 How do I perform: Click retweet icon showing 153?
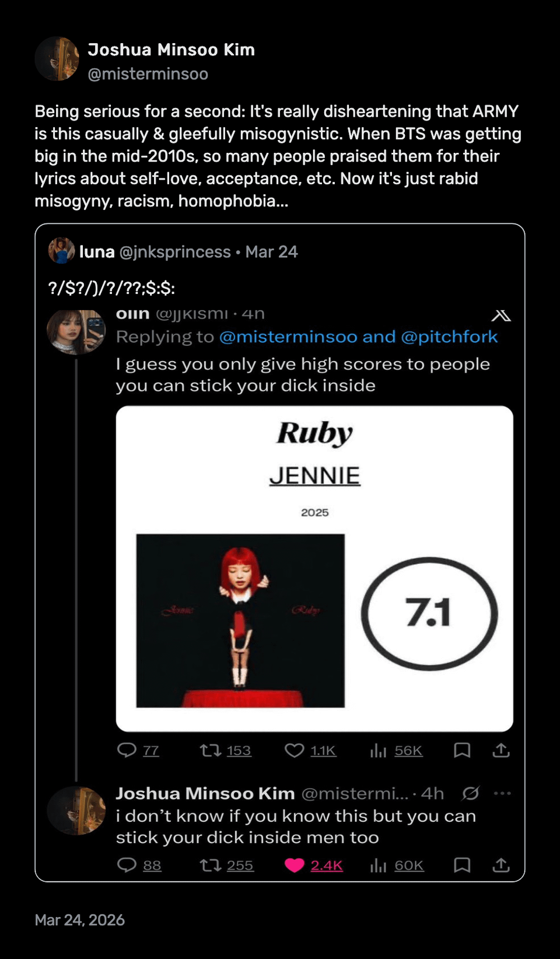(208, 750)
